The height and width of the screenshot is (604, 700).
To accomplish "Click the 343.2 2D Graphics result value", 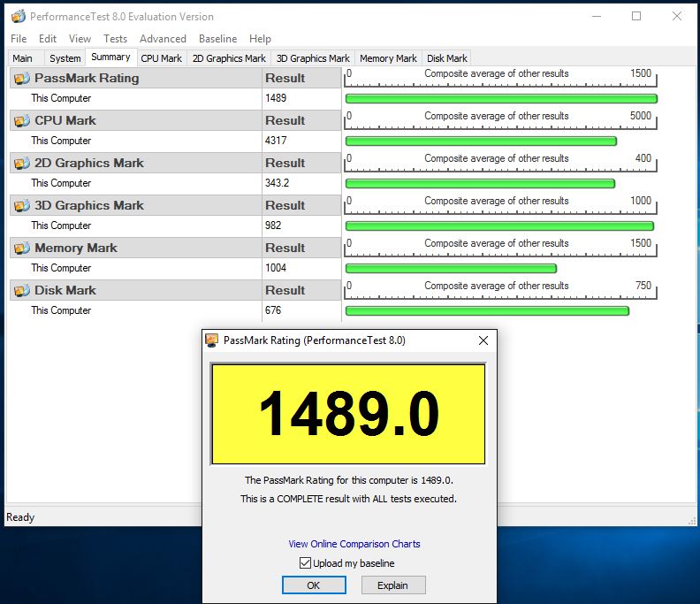I will tap(278, 183).
